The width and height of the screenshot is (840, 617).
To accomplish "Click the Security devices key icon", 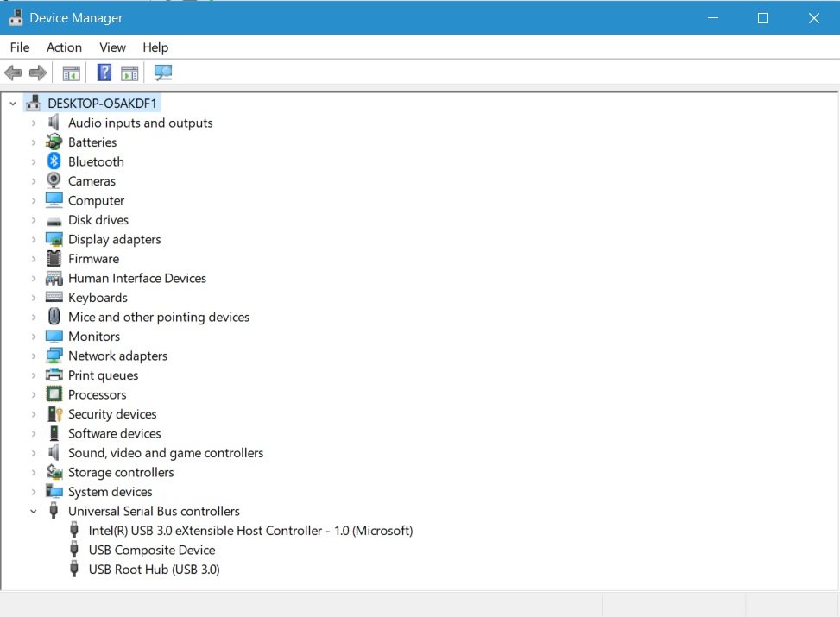I will point(55,414).
